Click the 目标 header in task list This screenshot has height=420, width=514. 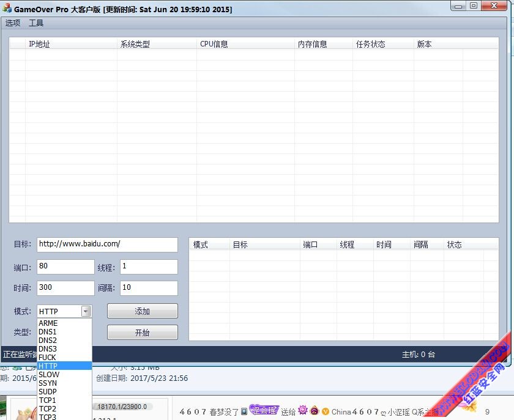(x=265, y=245)
